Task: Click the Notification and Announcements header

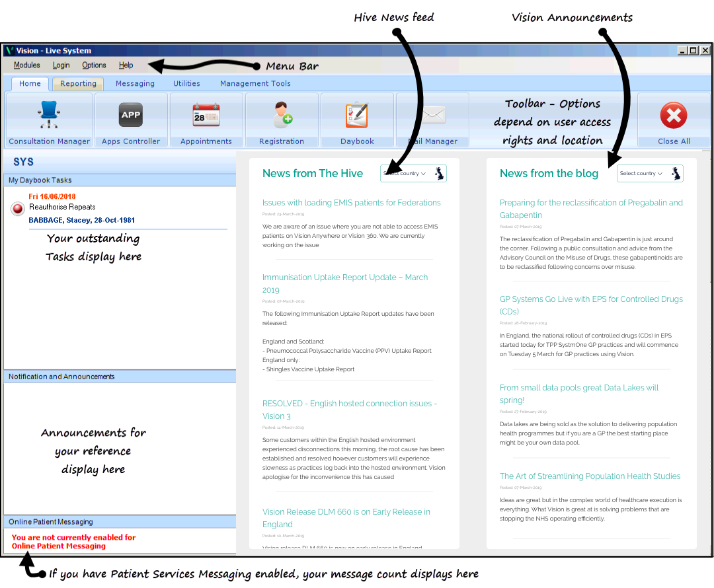Action: (61, 377)
